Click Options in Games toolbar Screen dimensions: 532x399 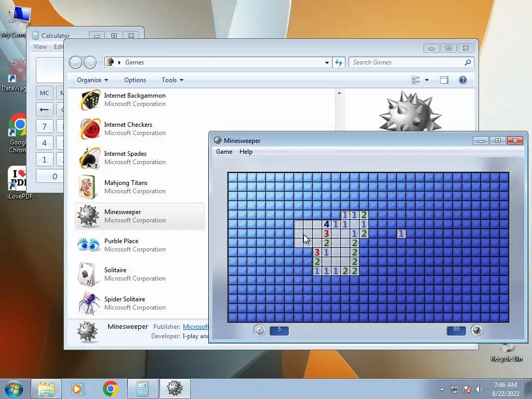click(x=135, y=80)
